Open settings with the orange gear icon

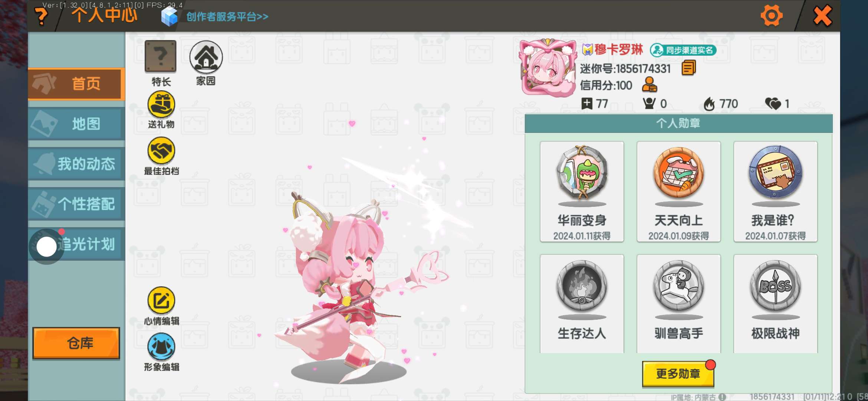[x=772, y=16]
